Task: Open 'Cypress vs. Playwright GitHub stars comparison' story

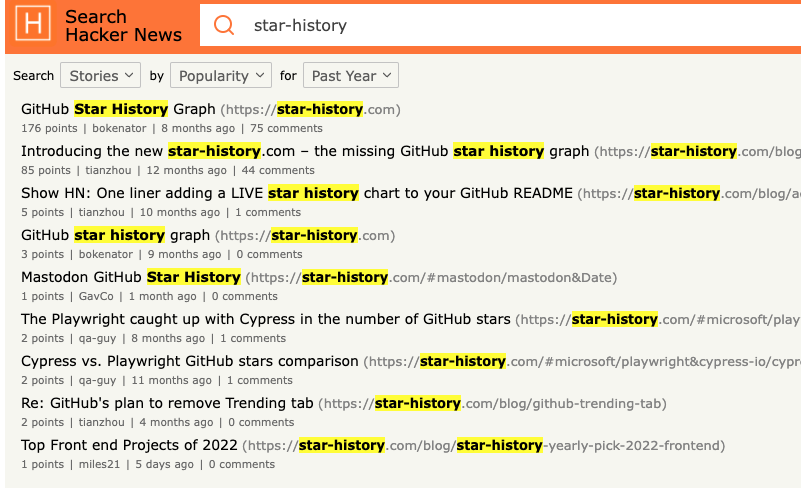Action: click(189, 361)
